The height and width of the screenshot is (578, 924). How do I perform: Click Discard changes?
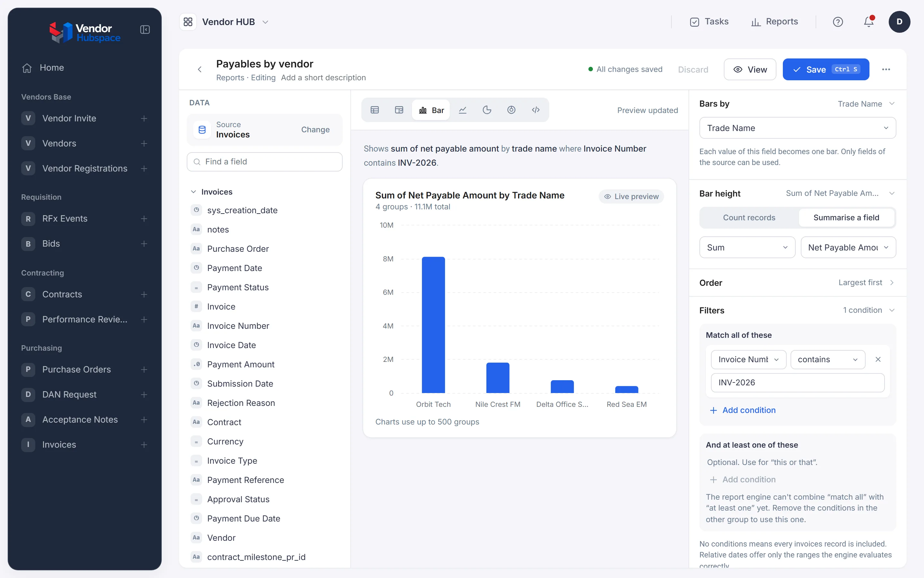tap(693, 70)
